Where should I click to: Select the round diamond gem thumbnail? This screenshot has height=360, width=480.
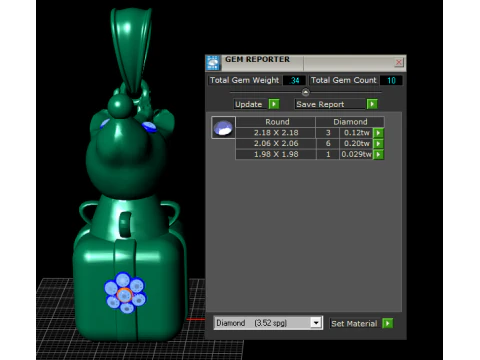pyautogui.click(x=223, y=128)
